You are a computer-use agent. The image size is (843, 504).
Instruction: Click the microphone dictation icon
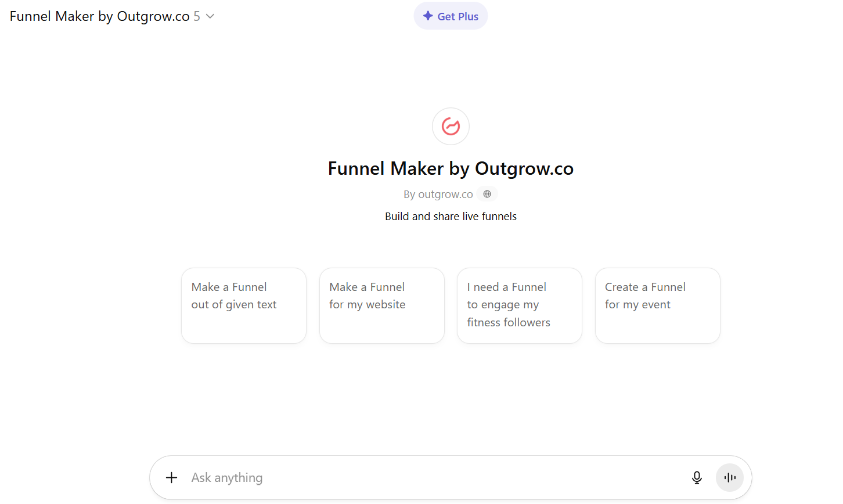(697, 478)
